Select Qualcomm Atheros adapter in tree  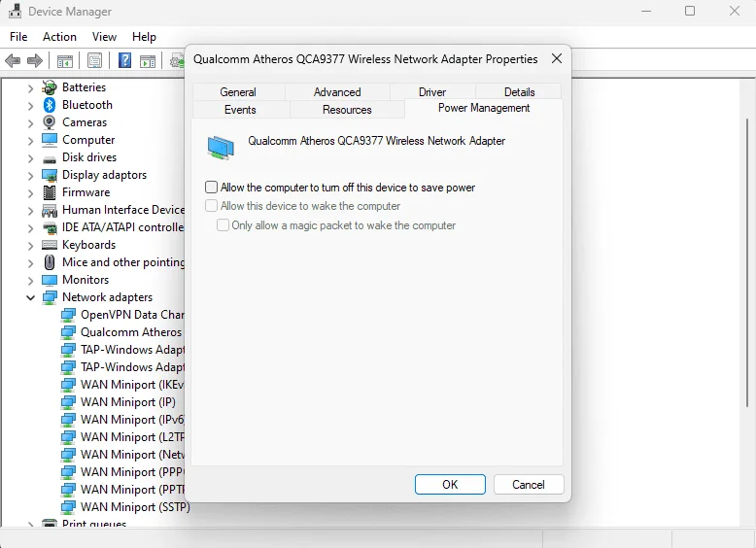(x=130, y=332)
